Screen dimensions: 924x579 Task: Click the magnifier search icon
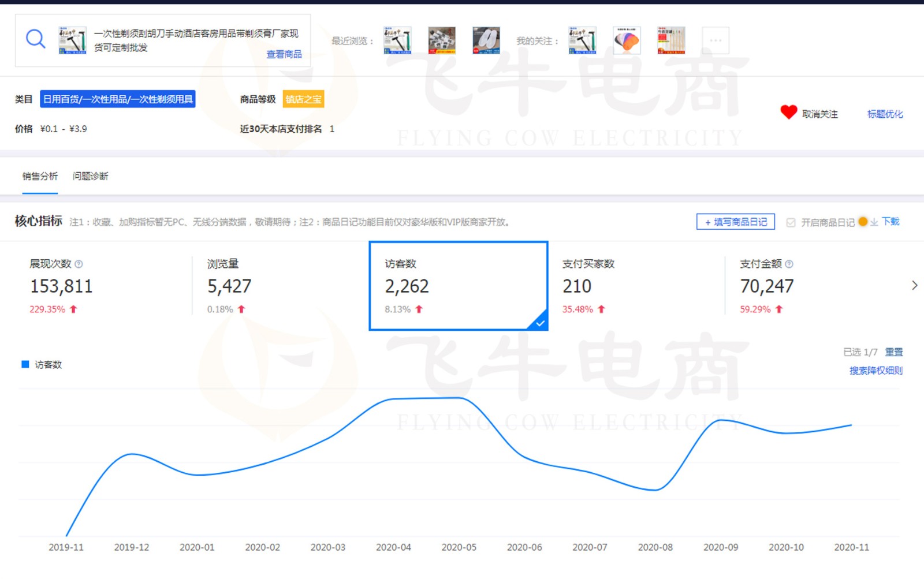pos(35,39)
